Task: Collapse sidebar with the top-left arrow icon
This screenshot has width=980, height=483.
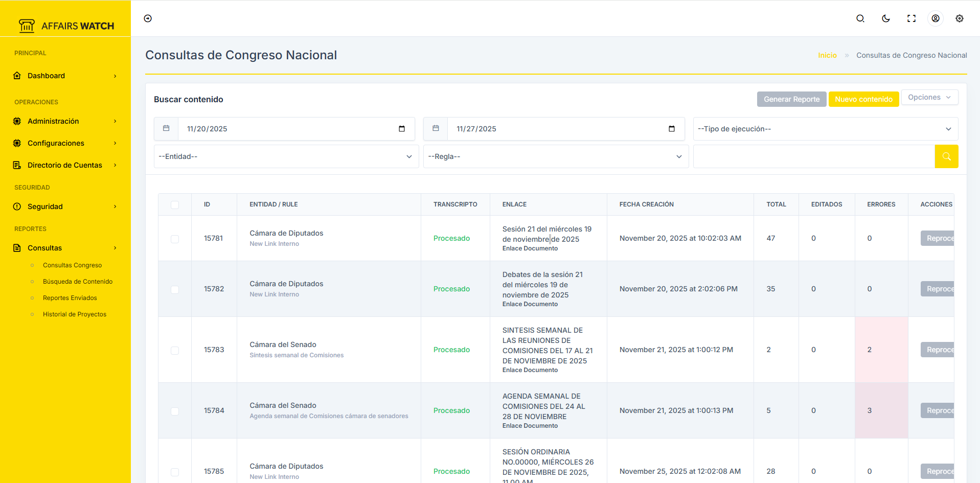Action: [148, 18]
